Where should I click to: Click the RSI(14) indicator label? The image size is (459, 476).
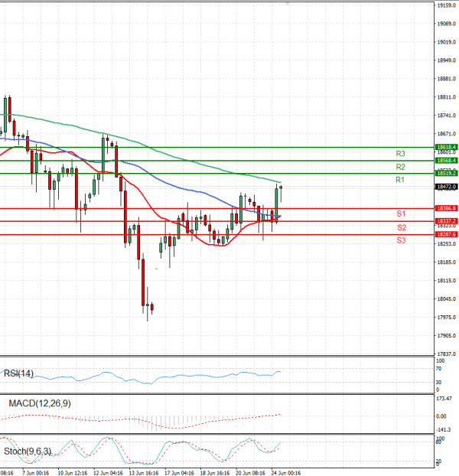point(18,373)
